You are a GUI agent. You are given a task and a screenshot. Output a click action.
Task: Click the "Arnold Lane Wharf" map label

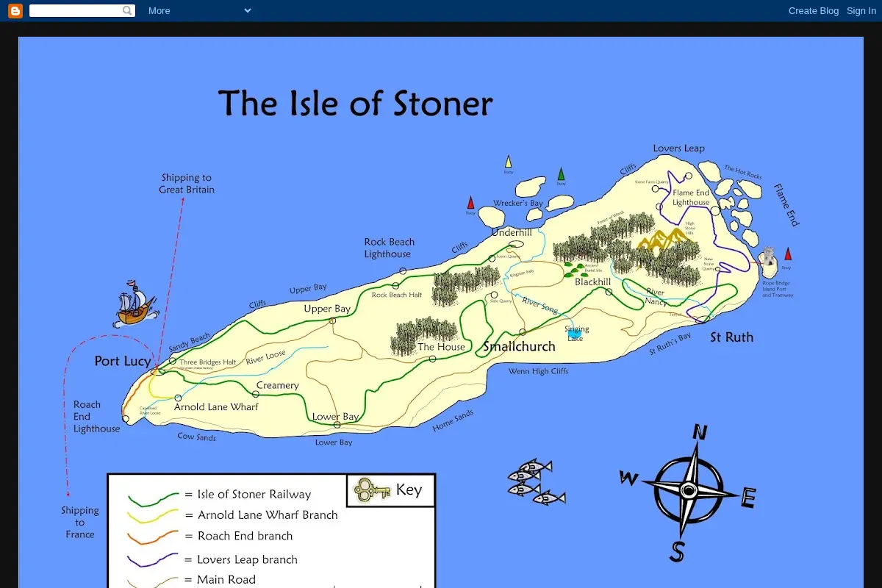[x=216, y=406]
